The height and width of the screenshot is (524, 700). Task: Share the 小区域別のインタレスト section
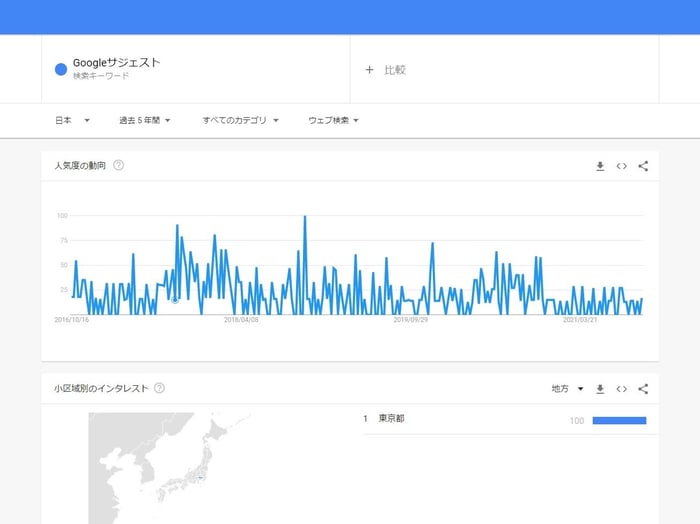[643, 389]
